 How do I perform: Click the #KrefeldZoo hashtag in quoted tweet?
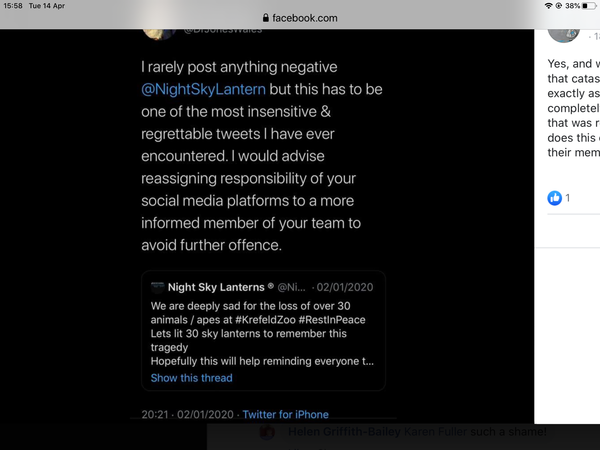(265, 320)
